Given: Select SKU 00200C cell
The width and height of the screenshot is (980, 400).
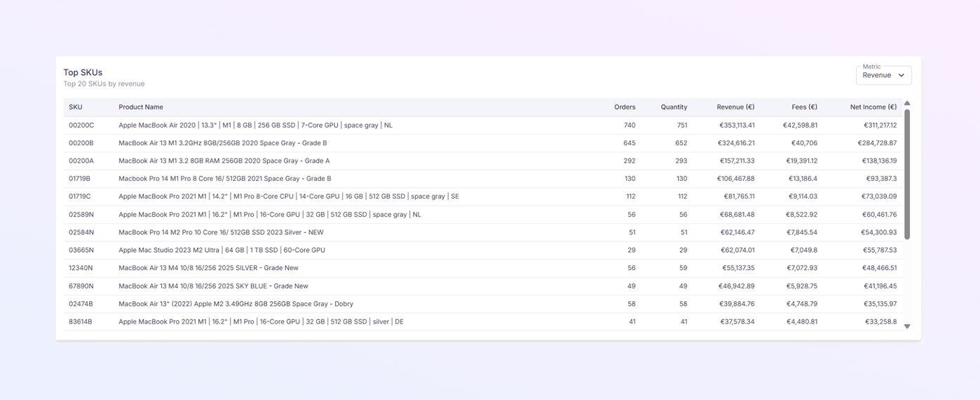Looking at the screenshot, I should pos(81,126).
